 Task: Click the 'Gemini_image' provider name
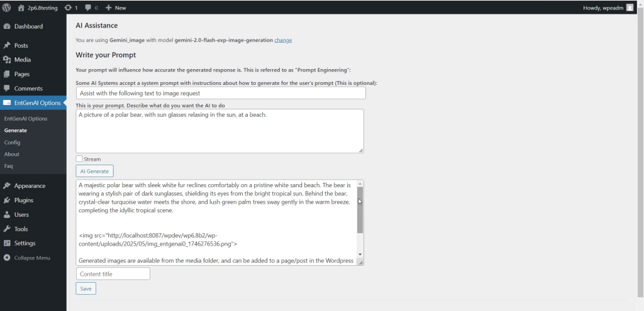(x=127, y=40)
